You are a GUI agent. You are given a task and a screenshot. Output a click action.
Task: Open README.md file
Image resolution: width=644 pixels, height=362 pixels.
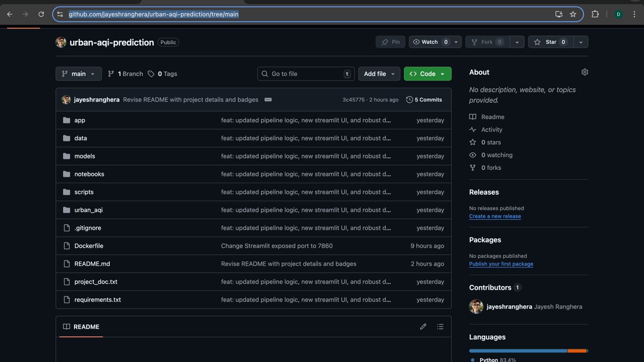click(92, 264)
